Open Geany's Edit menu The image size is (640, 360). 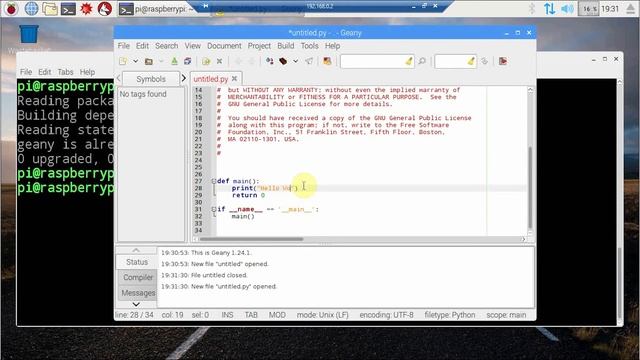point(142,46)
